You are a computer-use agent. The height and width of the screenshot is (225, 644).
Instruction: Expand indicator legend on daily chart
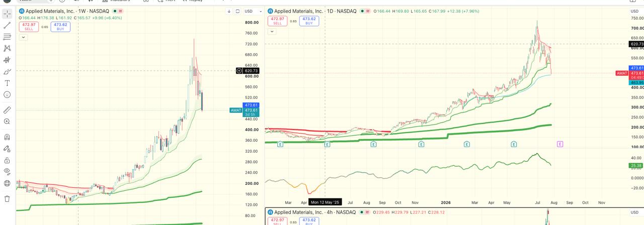(272, 31)
